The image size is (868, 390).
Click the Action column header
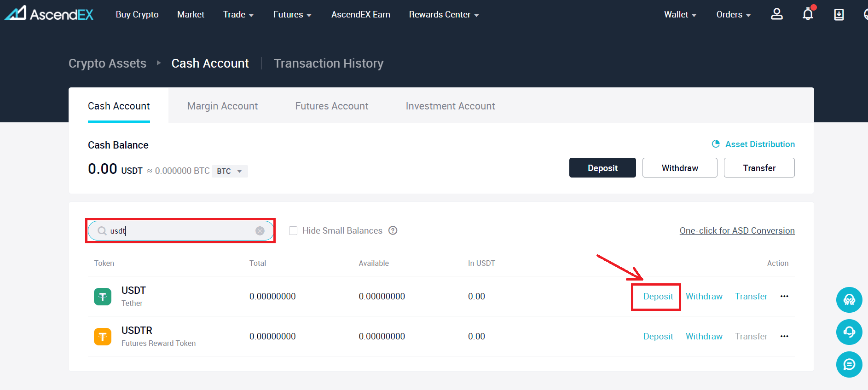[x=778, y=264]
